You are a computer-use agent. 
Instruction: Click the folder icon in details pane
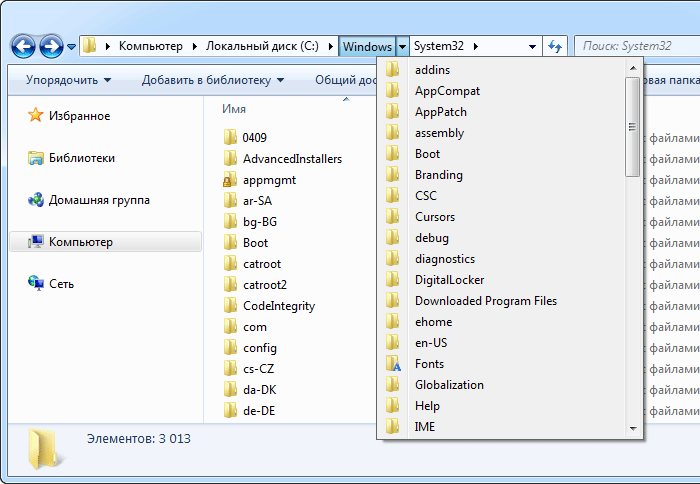pos(46,449)
